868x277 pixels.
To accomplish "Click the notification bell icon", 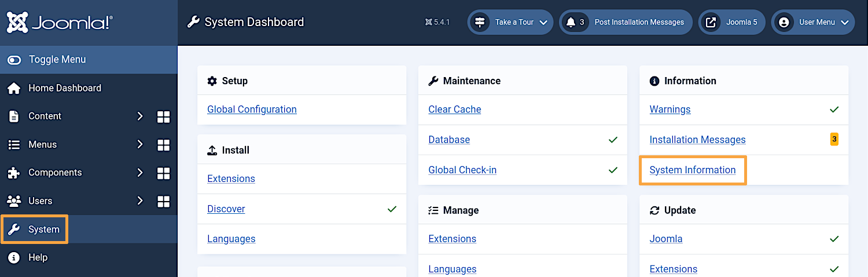I will click(571, 23).
